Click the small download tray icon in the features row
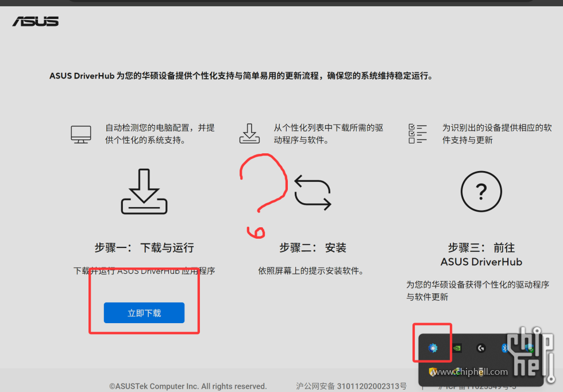The image size is (563, 392). [249, 133]
